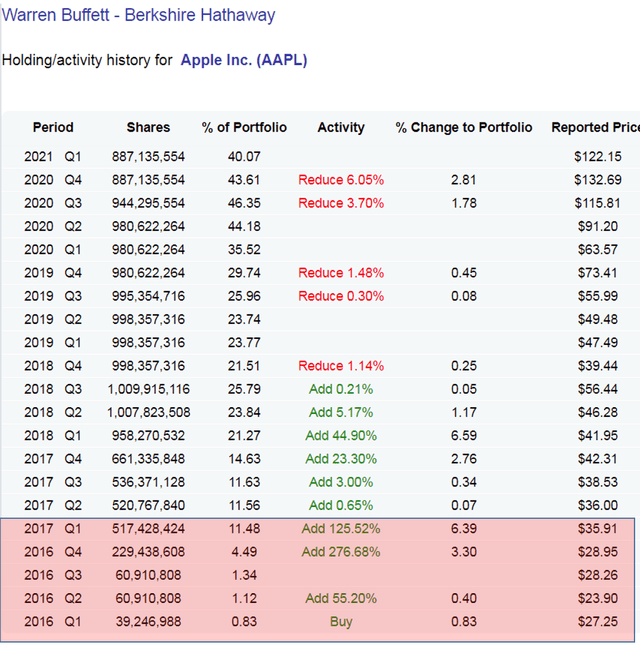Click the 3.30 change to portfolio value

(x=464, y=552)
